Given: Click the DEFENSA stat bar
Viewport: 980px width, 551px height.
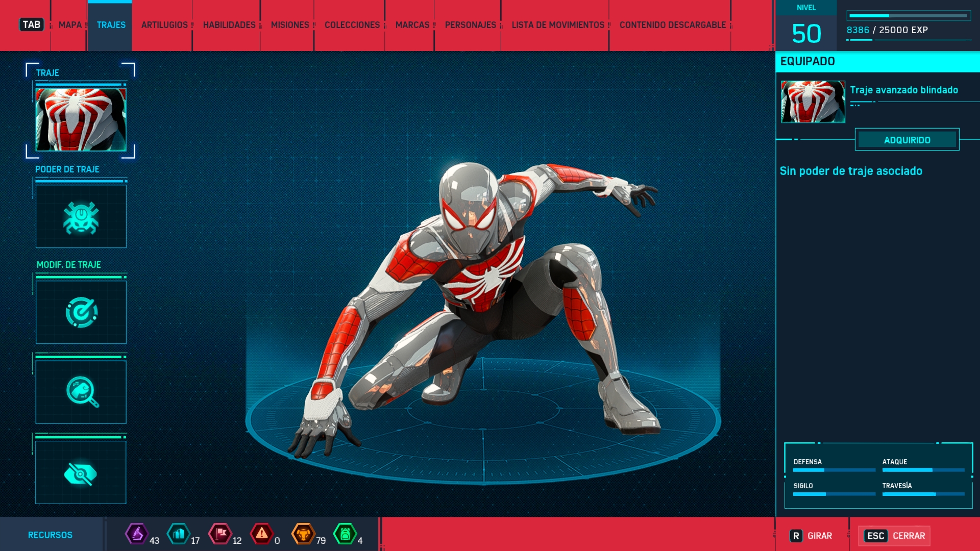Looking at the screenshot, I should [x=834, y=470].
